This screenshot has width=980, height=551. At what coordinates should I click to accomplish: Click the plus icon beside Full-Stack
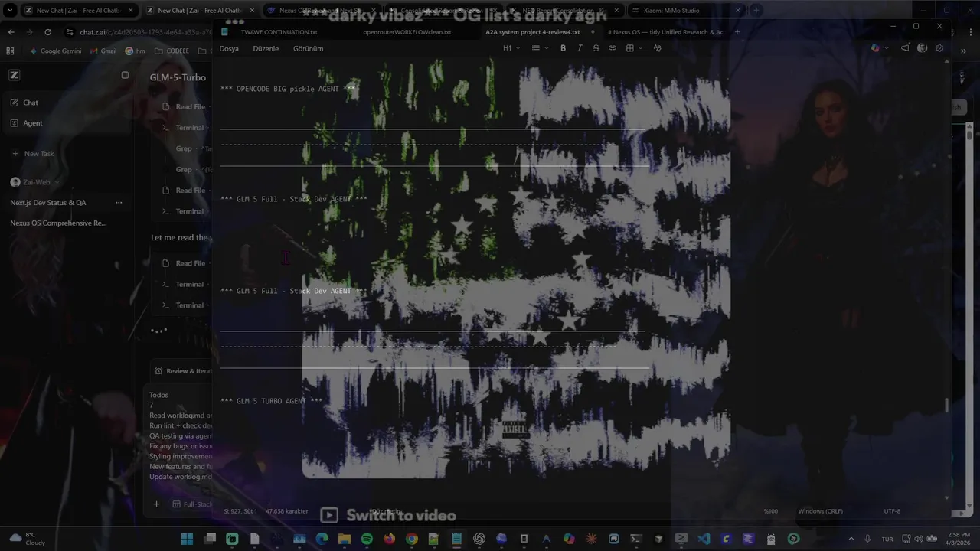156,504
